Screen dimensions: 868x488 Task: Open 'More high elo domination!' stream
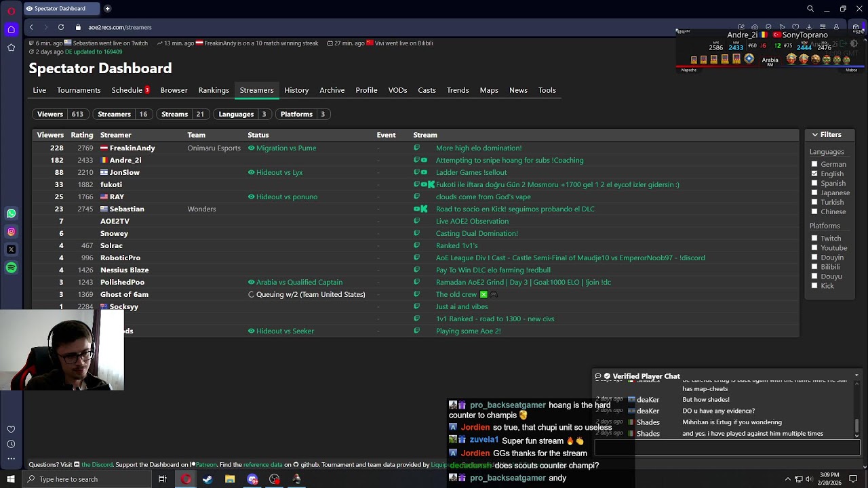click(x=479, y=148)
